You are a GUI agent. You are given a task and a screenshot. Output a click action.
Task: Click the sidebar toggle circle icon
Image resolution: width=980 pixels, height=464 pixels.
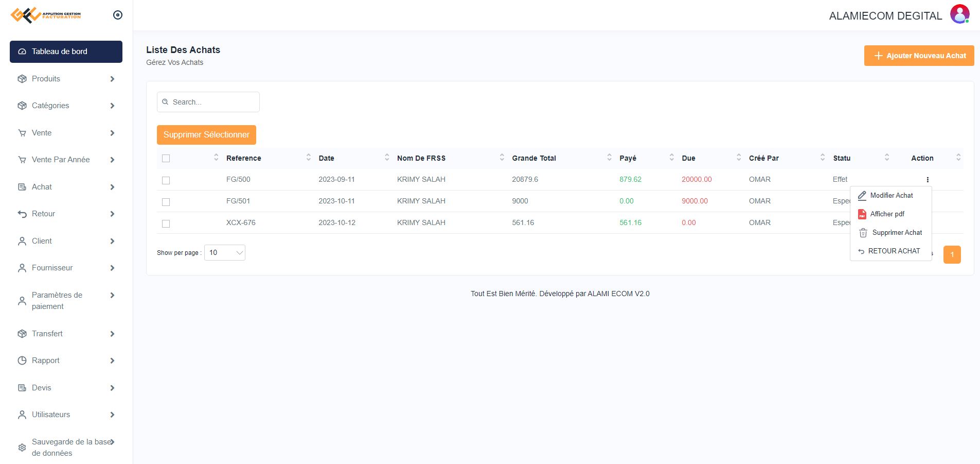118,15
